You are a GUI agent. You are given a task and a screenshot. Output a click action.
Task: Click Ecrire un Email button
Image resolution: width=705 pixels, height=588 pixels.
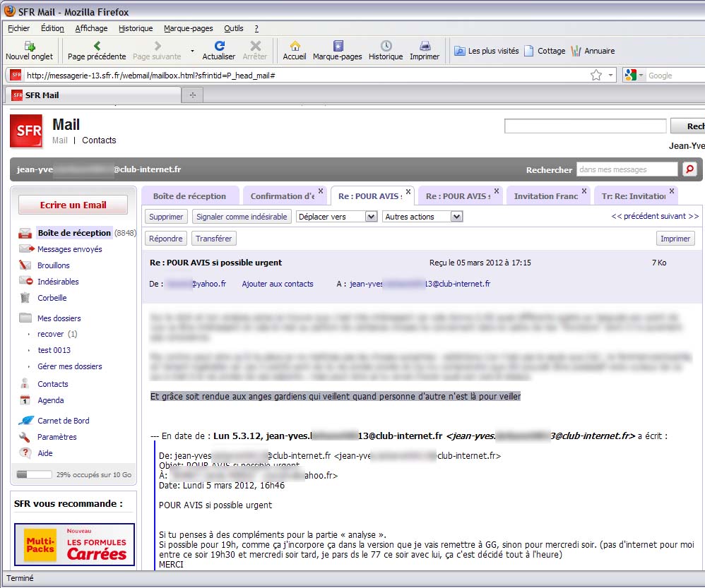[73, 205]
